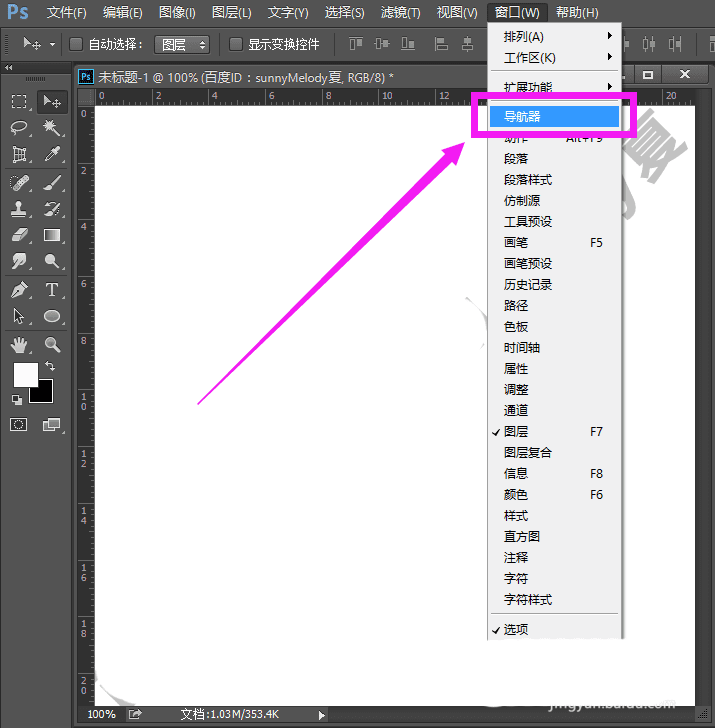Image resolution: width=715 pixels, height=728 pixels.
Task: Choose 字符 from the Window menu
Action: click(x=554, y=578)
